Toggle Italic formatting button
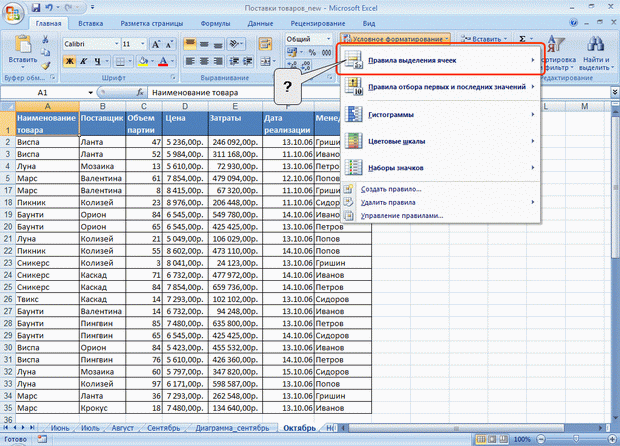Viewport: 620px width, 446px height. pos(83,61)
